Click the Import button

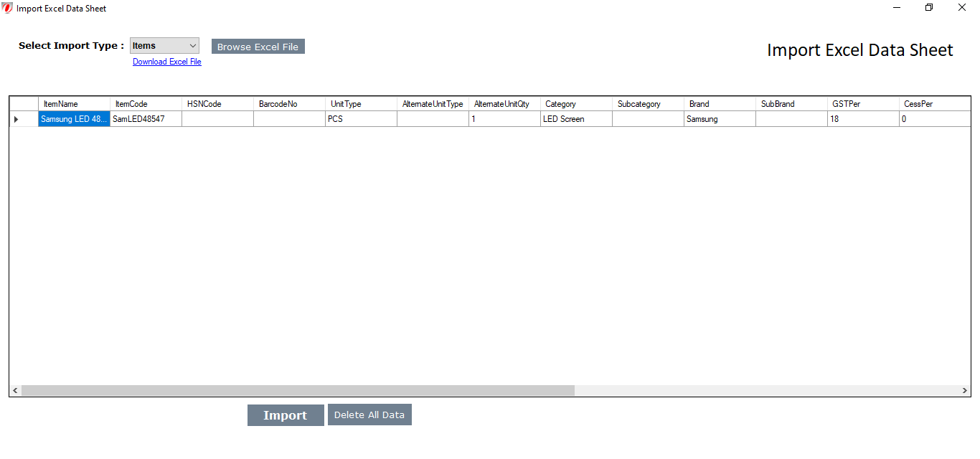pyautogui.click(x=286, y=415)
